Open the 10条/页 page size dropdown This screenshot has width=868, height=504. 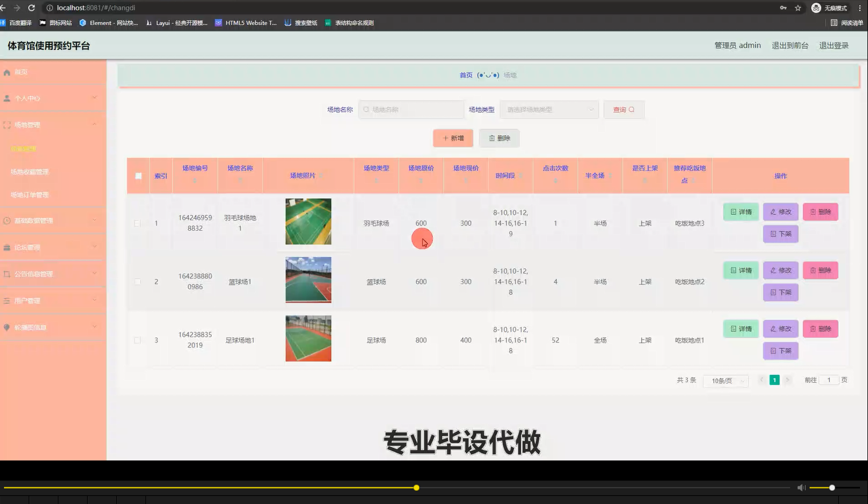pos(725,380)
